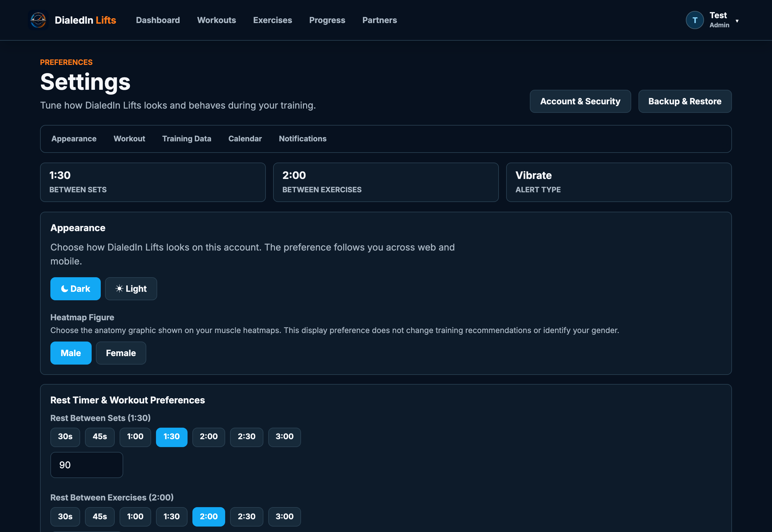
Task: Navigate to Progress page
Action: (x=327, y=20)
